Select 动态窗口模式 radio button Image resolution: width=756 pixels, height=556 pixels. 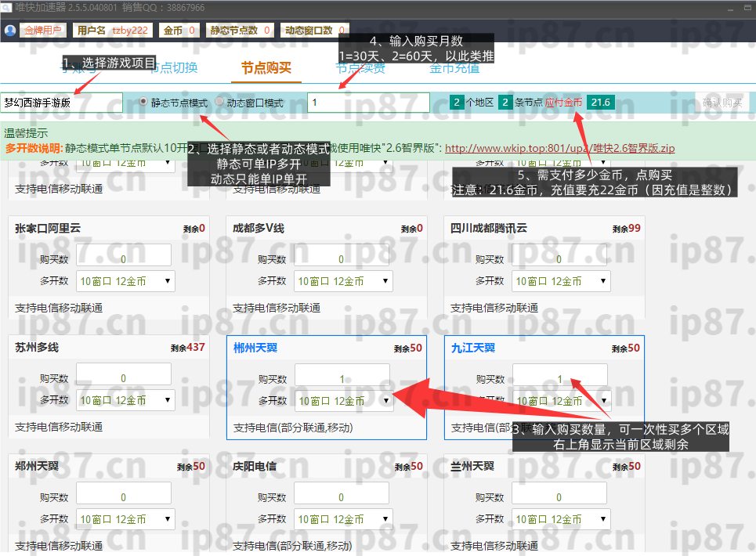point(219,103)
